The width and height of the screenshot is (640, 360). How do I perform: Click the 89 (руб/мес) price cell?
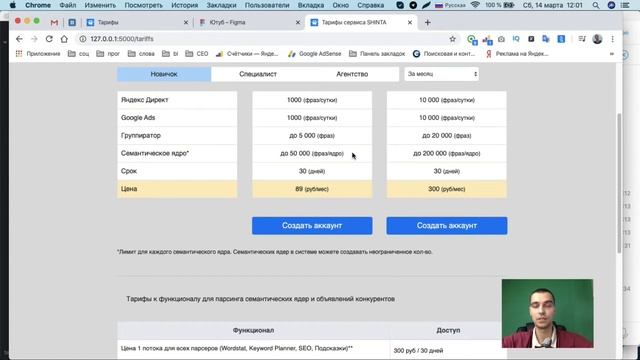[x=312, y=189]
